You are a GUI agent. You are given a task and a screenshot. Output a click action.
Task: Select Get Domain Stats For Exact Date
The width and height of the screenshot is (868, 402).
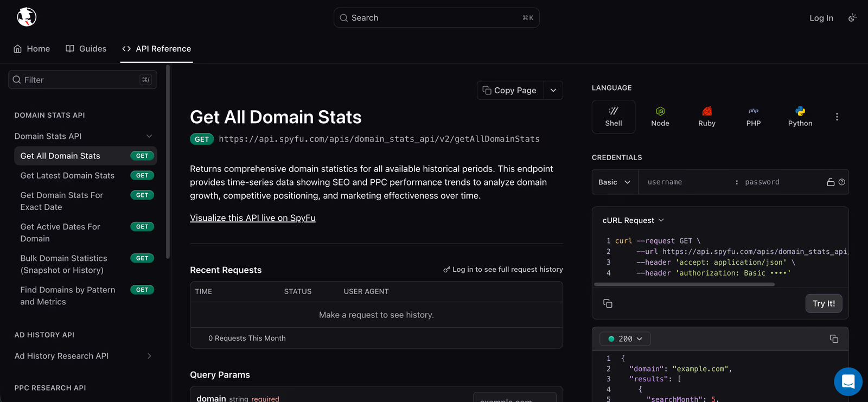(x=86, y=201)
